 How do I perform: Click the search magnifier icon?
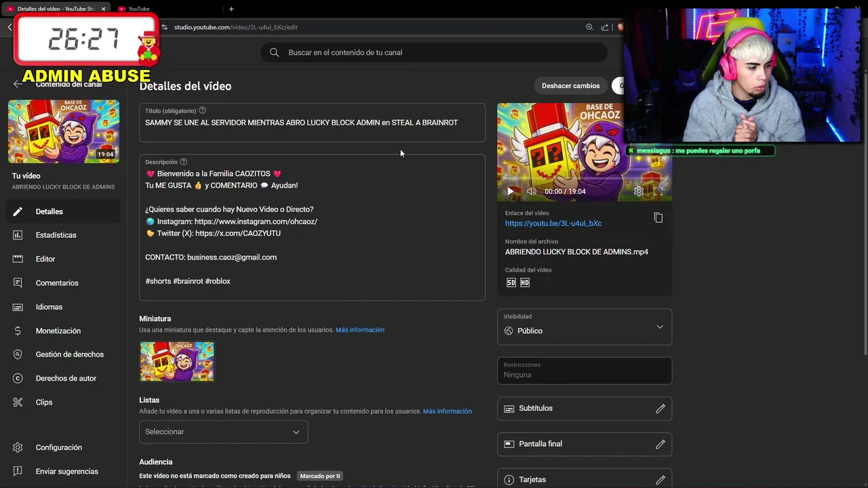[274, 52]
